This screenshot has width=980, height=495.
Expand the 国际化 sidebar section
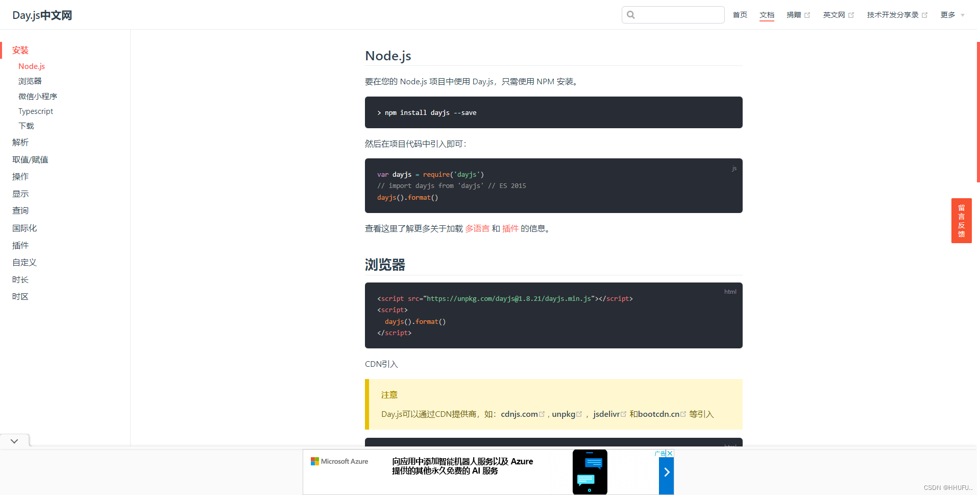tap(24, 228)
